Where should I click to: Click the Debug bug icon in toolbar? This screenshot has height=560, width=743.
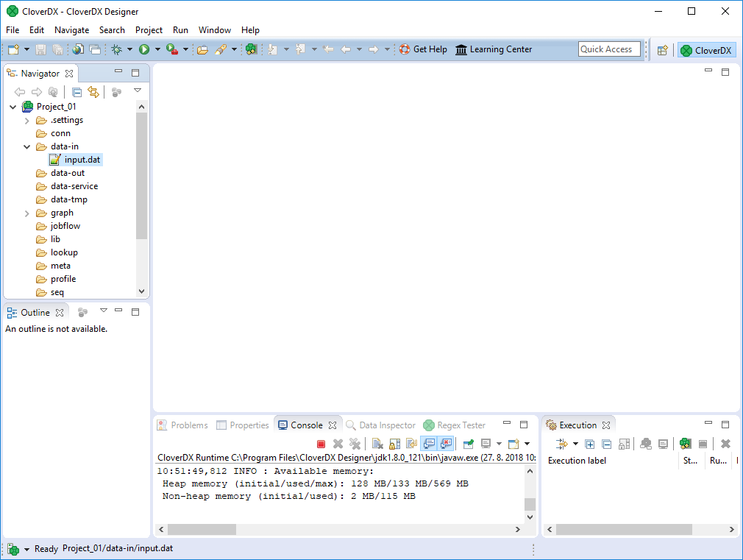point(116,49)
